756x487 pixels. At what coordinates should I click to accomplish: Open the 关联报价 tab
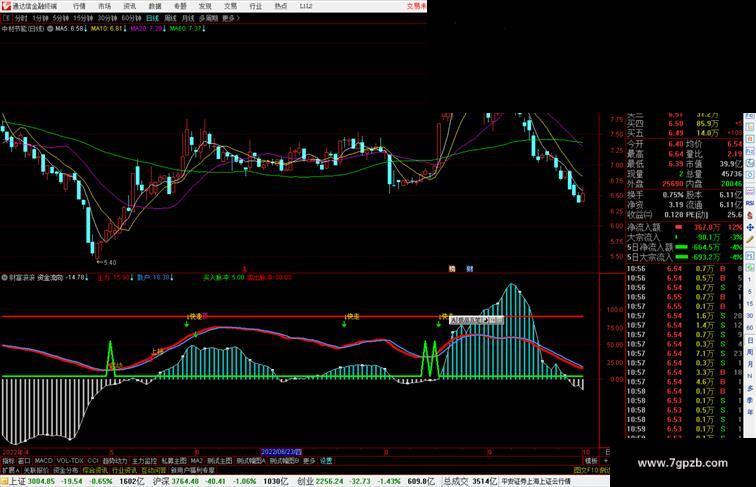tap(36, 470)
